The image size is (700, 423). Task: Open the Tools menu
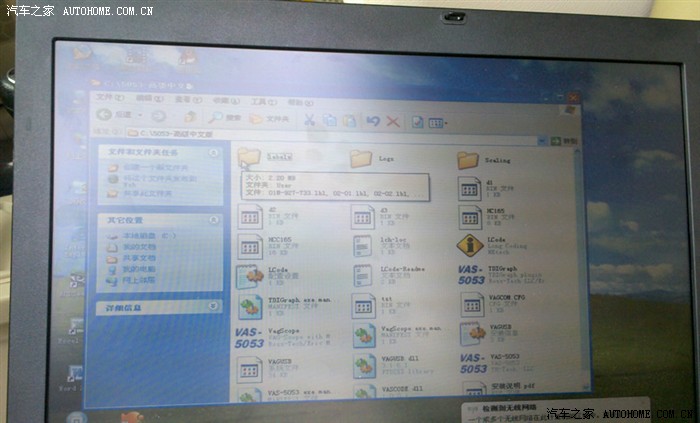(x=259, y=101)
